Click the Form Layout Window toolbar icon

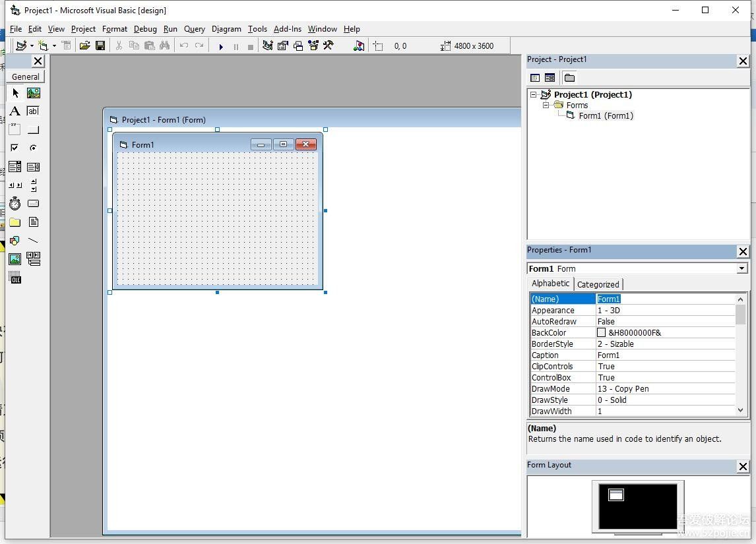(298, 45)
